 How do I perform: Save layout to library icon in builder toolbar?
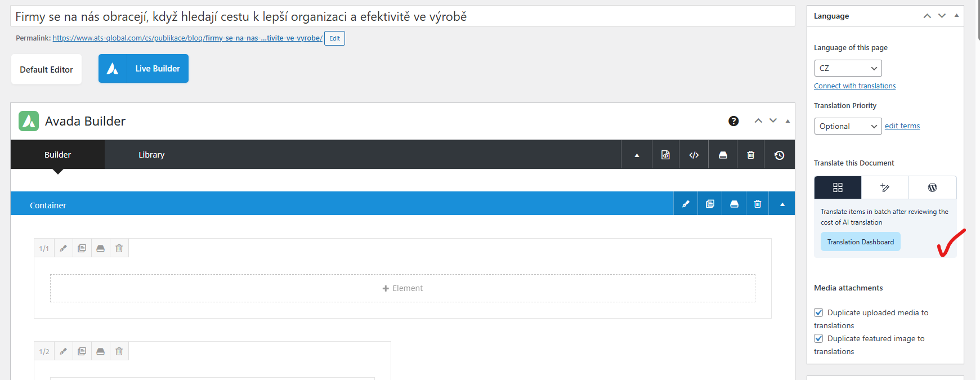click(x=723, y=155)
